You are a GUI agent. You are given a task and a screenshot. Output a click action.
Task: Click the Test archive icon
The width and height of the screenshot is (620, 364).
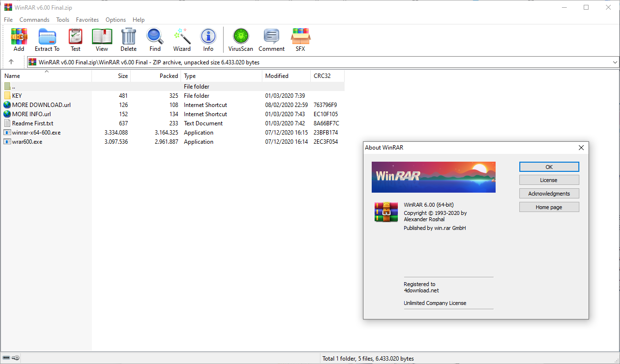(76, 36)
